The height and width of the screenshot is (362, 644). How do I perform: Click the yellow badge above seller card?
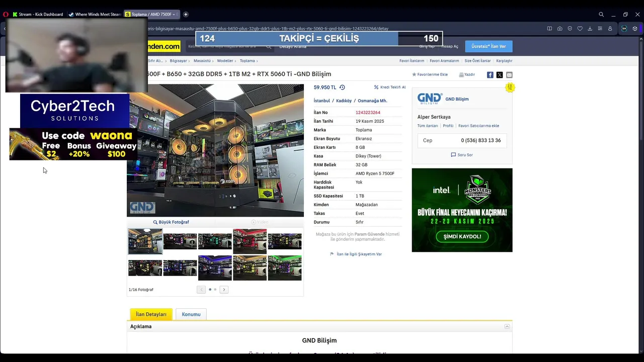point(510,87)
